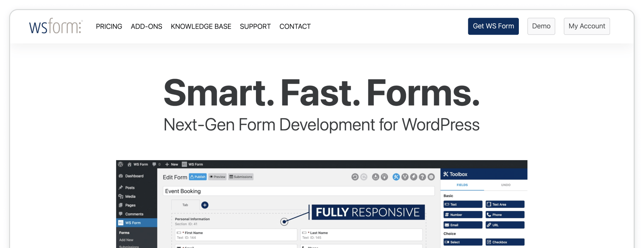
Task: Select the Checkbox field in Toolbox
Action: coord(505,242)
